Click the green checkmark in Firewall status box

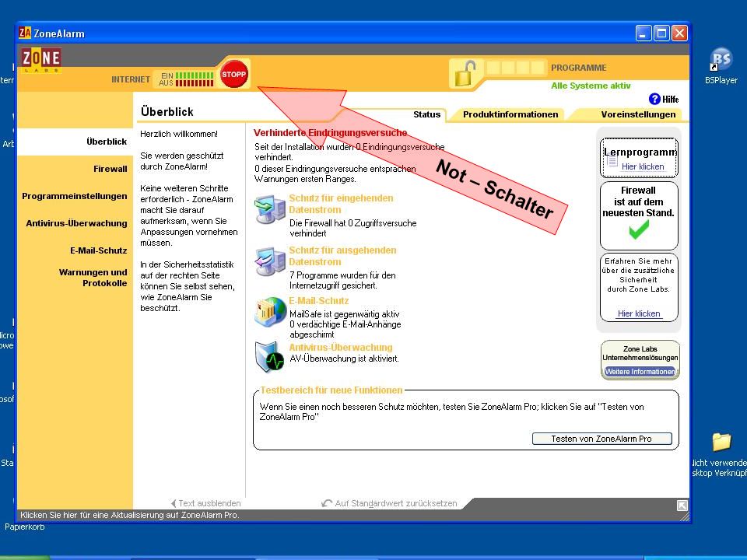coord(638,230)
